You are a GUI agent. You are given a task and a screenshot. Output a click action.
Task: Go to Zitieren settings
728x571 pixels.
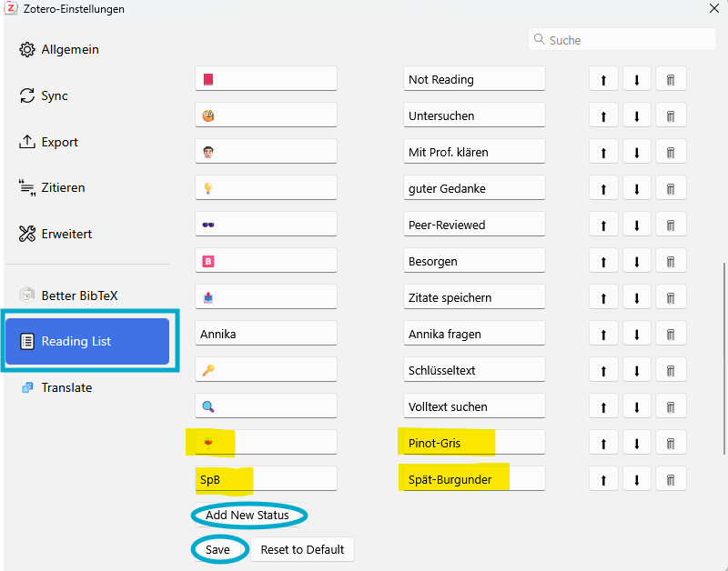click(x=87, y=187)
